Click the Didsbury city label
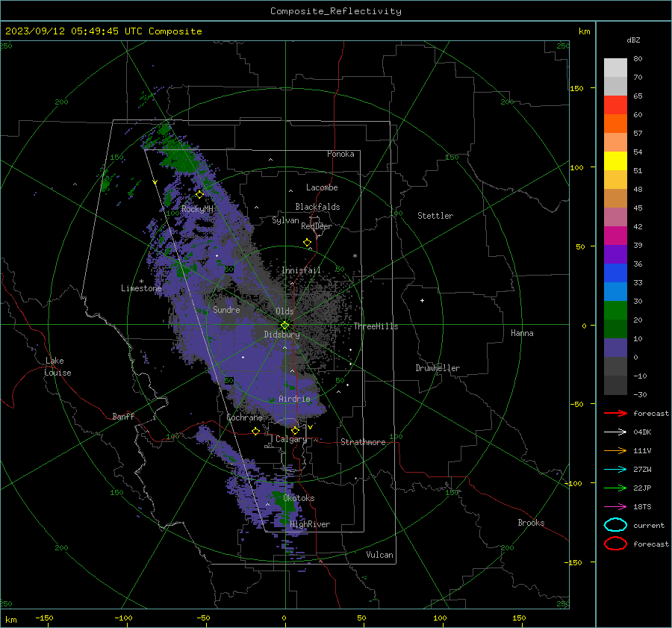 [x=282, y=335]
